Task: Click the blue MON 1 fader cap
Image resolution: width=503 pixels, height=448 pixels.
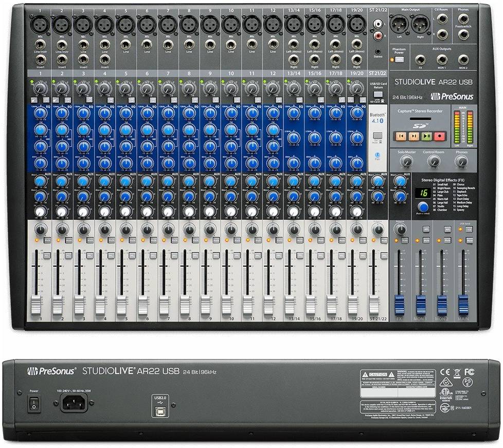Action: pos(421,305)
